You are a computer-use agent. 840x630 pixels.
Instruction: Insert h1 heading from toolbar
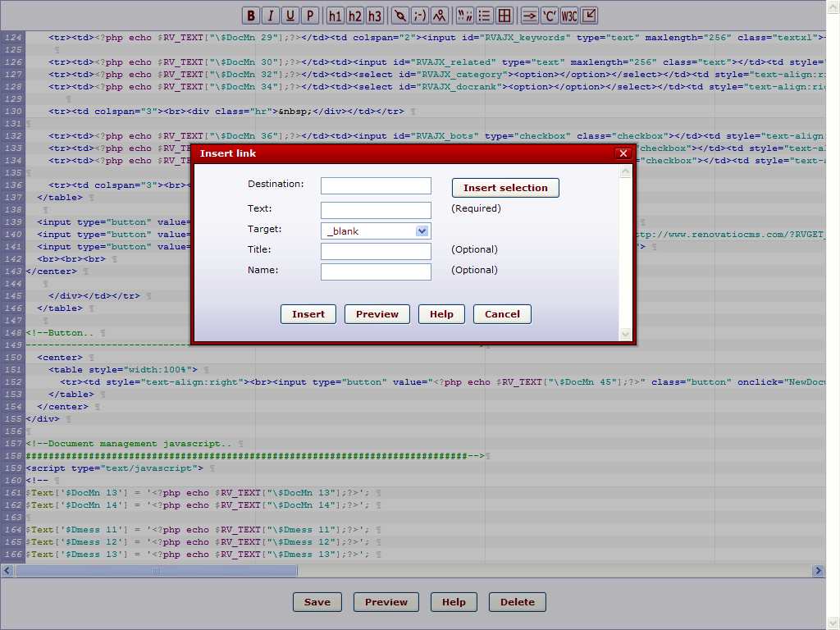[336, 16]
